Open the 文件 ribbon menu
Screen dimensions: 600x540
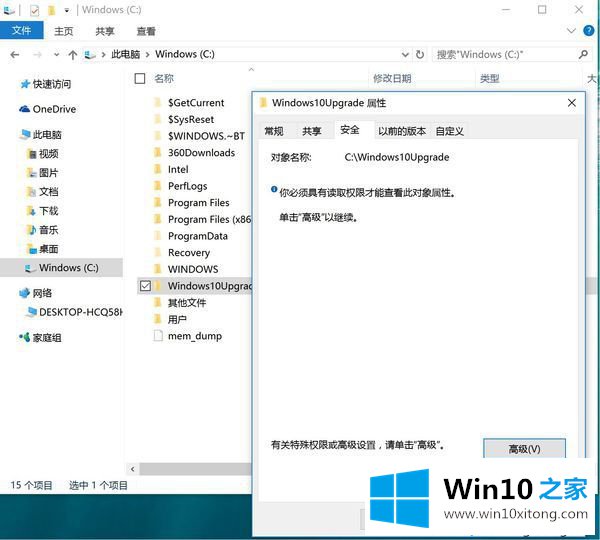pos(21,30)
